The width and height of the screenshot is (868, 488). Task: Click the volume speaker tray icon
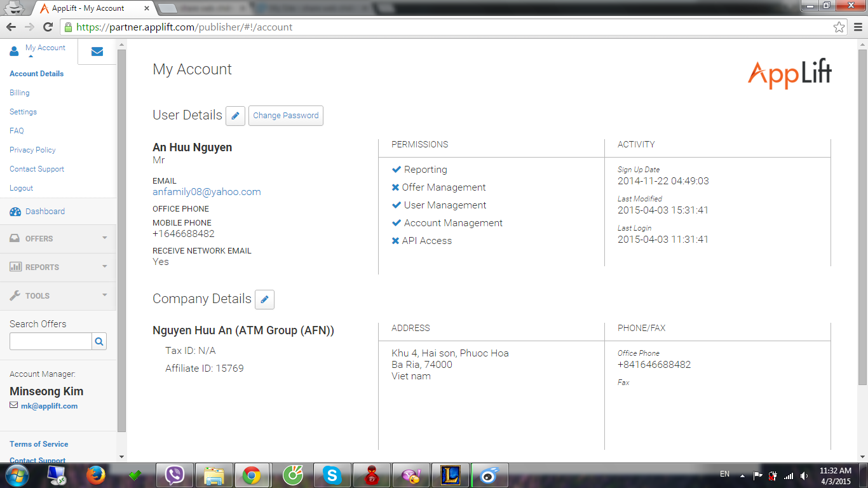coord(804,475)
